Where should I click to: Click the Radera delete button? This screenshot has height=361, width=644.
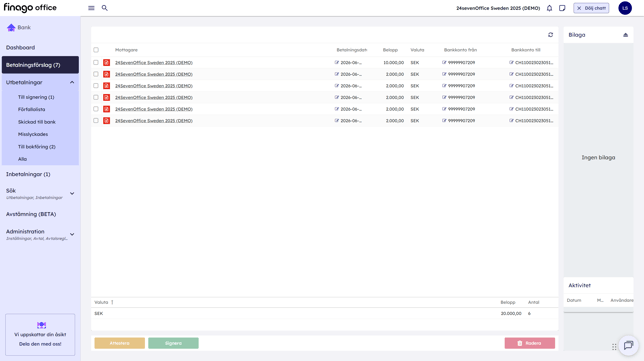click(530, 343)
